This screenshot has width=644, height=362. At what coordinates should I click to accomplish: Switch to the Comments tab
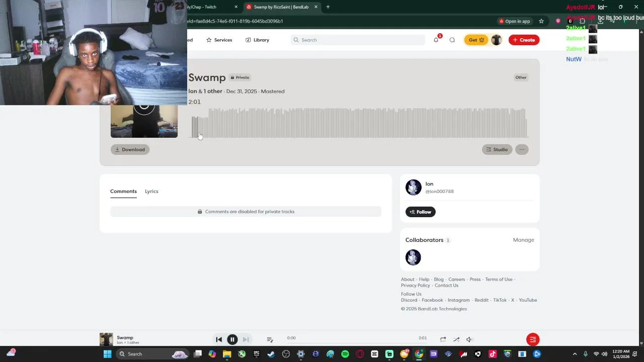pos(123,191)
